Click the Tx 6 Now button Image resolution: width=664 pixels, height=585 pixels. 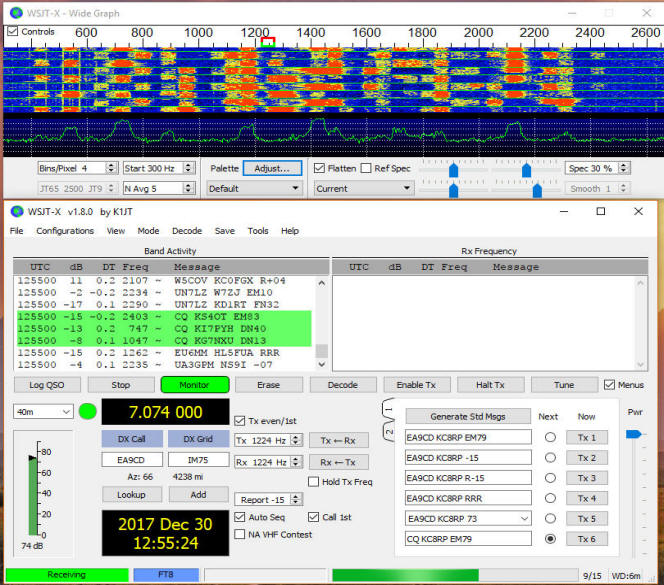pos(587,539)
